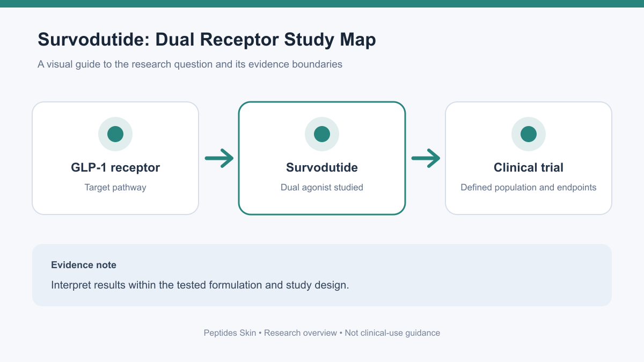Click the arrow between GLP-1 receptor and Survodutide
The image size is (644, 362).
tap(219, 158)
